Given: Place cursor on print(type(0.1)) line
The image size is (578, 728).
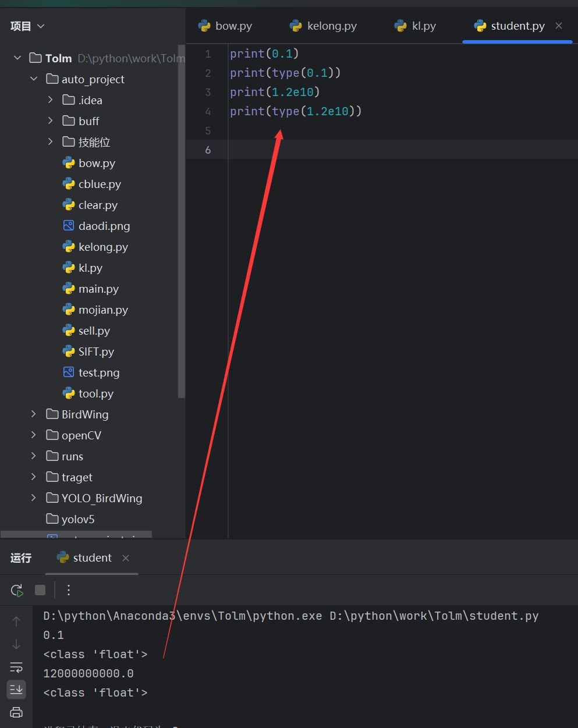Looking at the screenshot, I should 285,73.
